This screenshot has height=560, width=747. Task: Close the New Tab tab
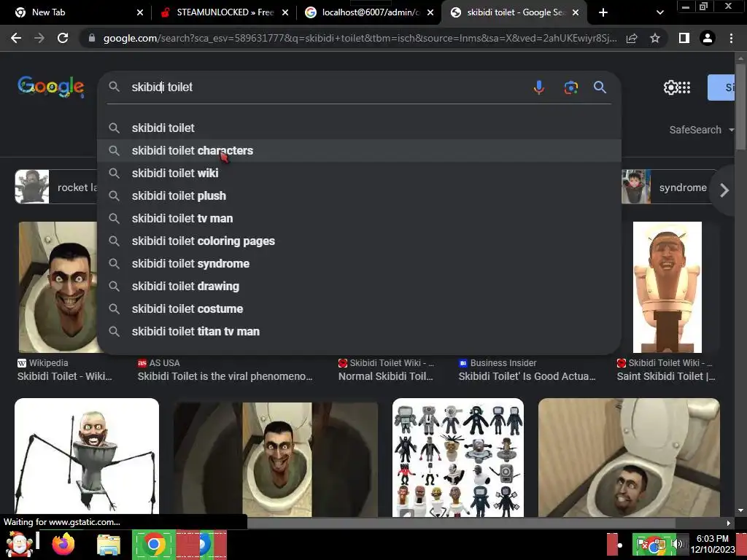pos(139,12)
